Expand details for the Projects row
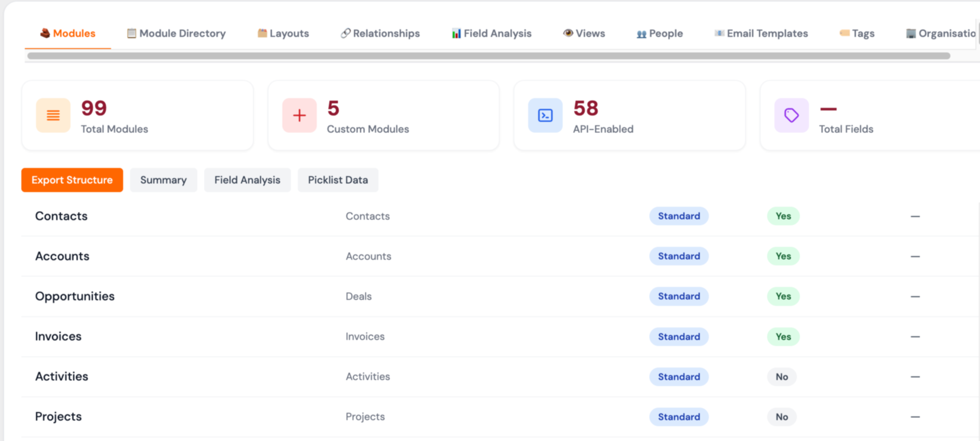This screenshot has height=441, width=980. 916,416
